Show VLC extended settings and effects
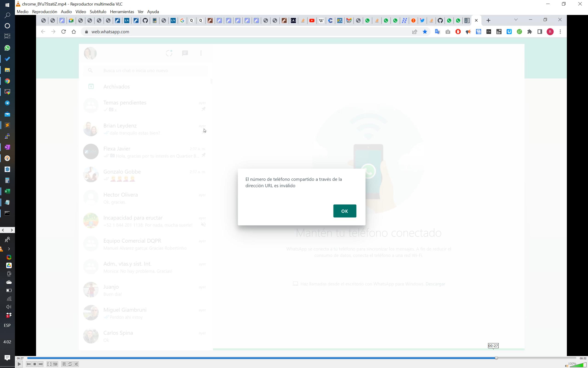588x368 pixels. tap(55, 364)
